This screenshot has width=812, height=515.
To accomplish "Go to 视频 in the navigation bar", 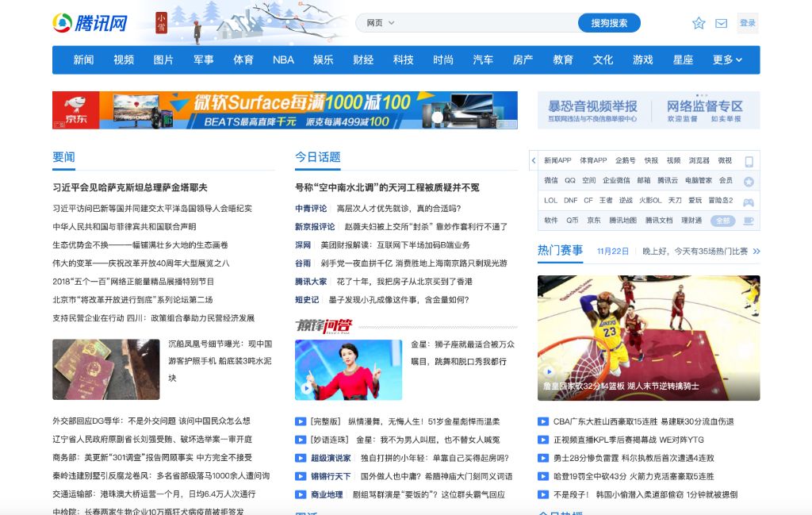I will pos(124,60).
